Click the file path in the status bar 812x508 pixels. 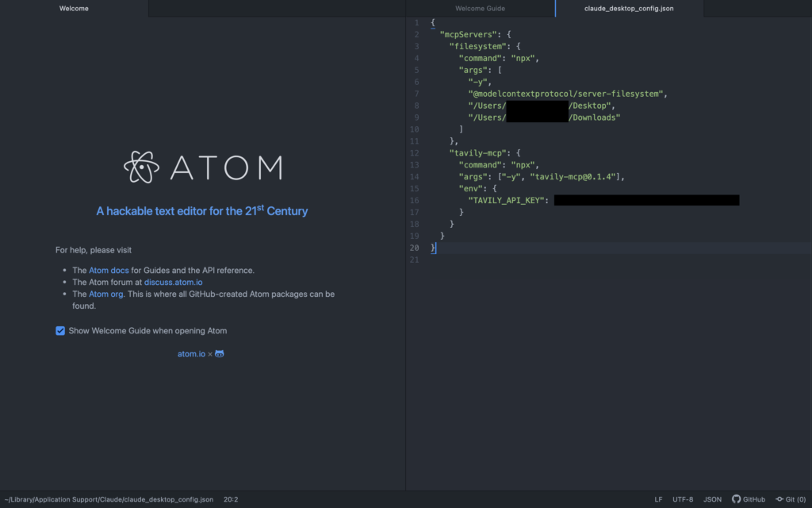coord(109,499)
